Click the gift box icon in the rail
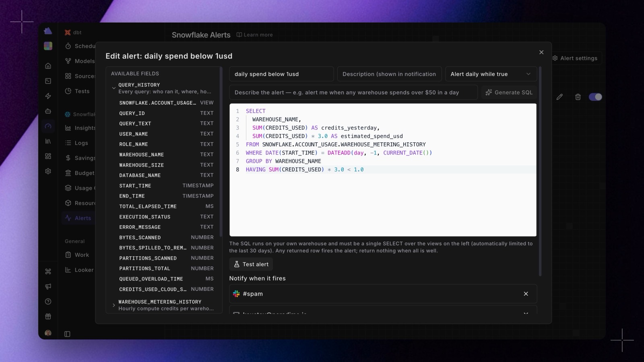The image size is (644, 362). point(48,317)
